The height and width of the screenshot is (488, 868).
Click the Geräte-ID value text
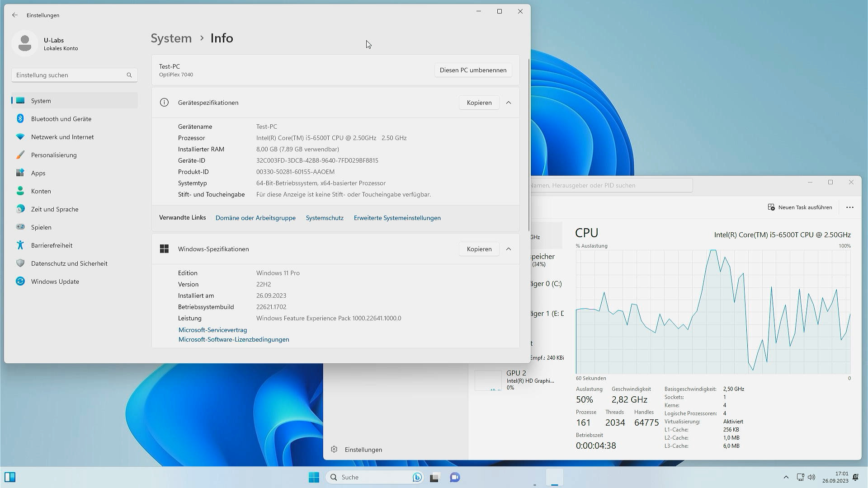(x=317, y=160)
